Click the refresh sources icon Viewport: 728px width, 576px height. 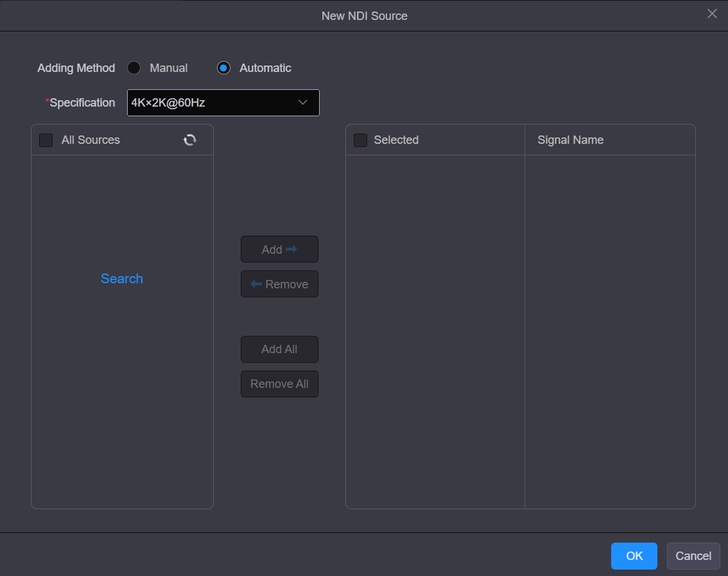click(x=189, y=139)
